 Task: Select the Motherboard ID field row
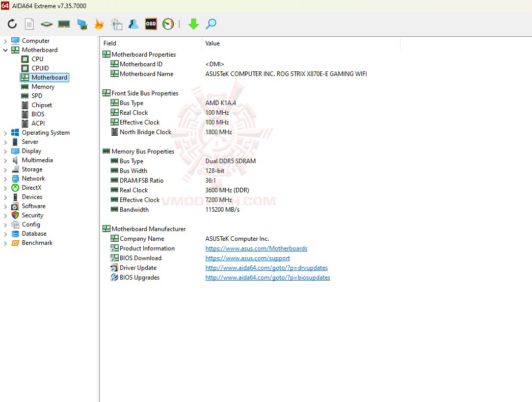pyautogui.click(x=167, y=64)
